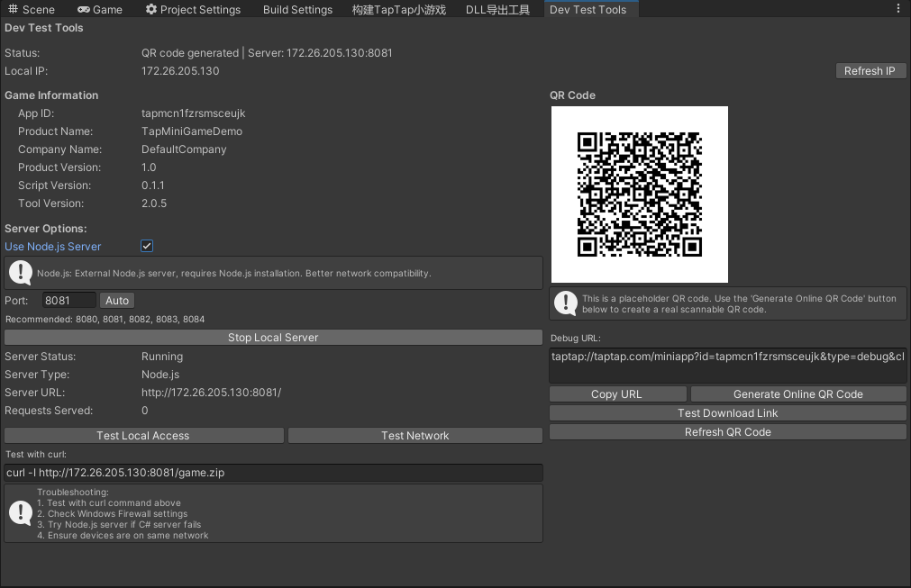
Task: Click the Product Name value TapMiniGameDemo
Action: [192, 131]
